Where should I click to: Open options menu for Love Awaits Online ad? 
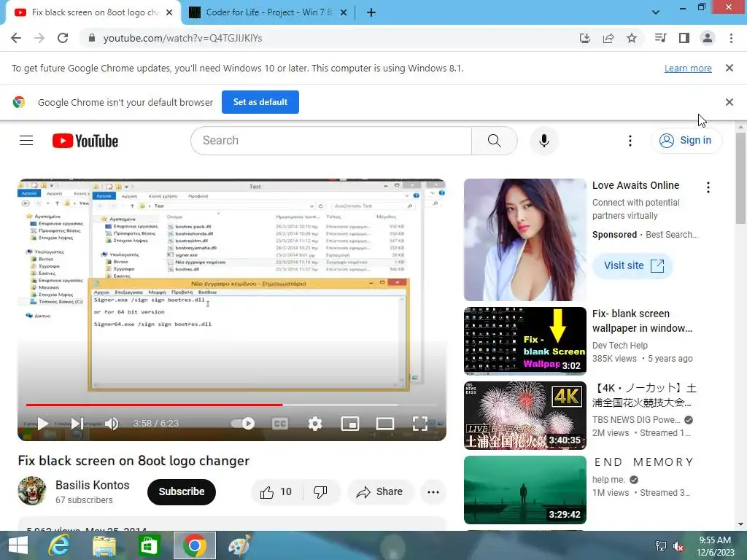coord(708,187)
